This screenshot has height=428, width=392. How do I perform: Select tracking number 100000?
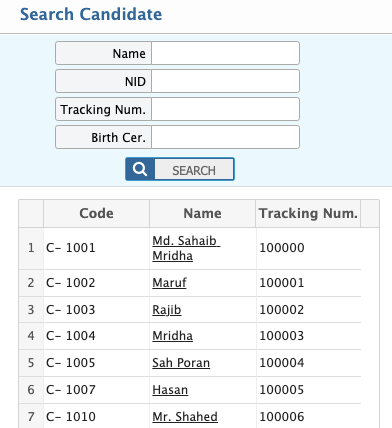tap(282, 248)
